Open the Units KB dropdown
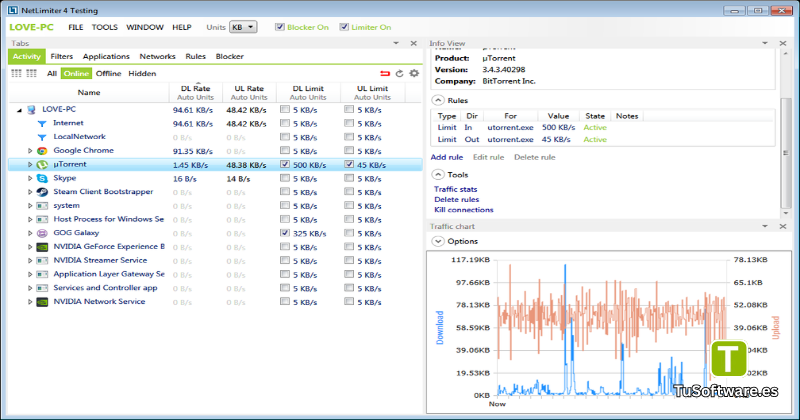Screen dimensions: 800x420 point(243,27)
